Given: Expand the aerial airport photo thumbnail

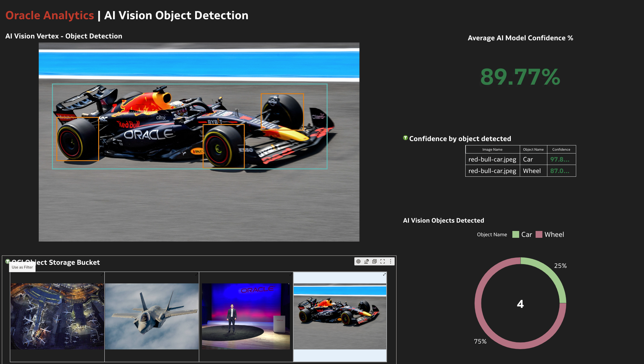Looking at the screenshot, I should point(103,275).
